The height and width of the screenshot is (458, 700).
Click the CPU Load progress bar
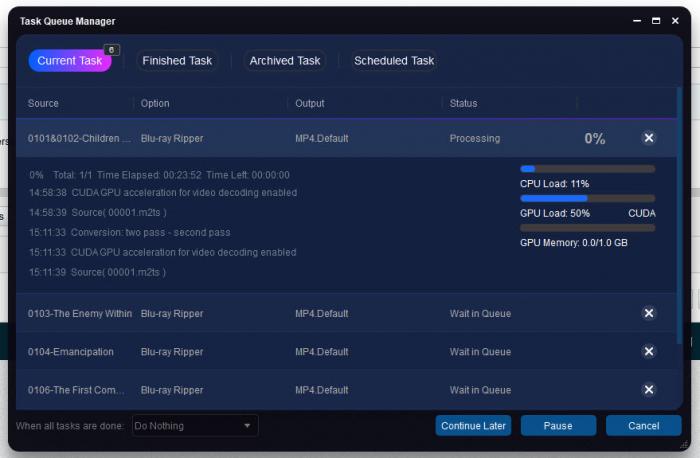(x=587, y=169)
